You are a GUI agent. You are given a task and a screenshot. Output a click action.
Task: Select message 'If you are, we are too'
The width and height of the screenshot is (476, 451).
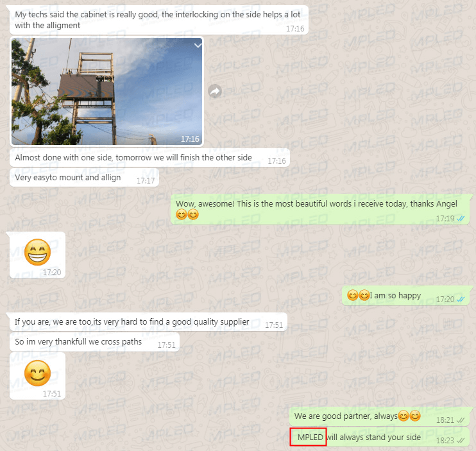[148, 321]
